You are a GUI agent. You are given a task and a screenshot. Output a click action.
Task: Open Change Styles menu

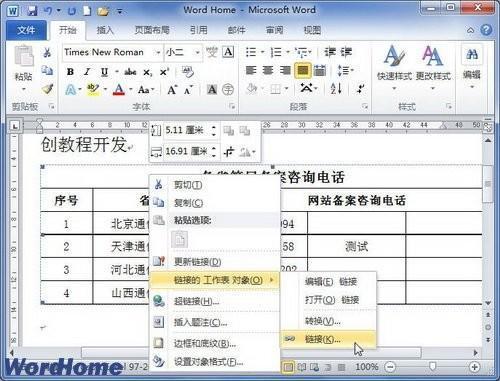tap(433, 68)
